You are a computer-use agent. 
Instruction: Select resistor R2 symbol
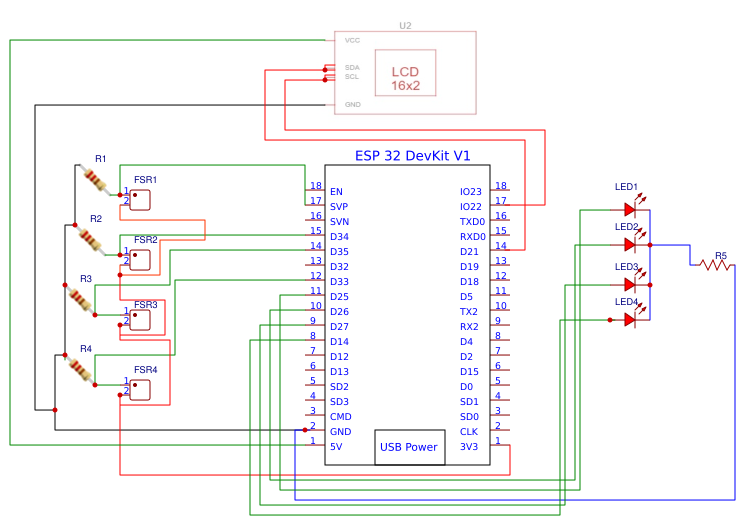click(x=91, y=240)
